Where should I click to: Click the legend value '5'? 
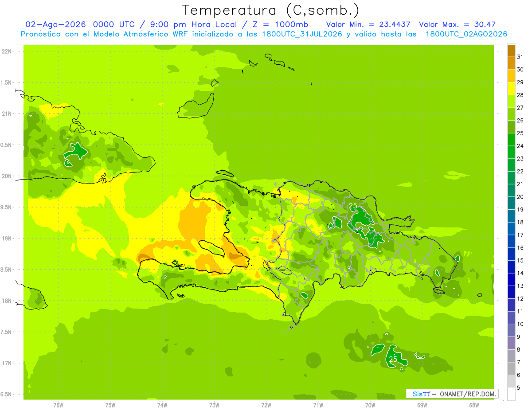click(519, 388)
